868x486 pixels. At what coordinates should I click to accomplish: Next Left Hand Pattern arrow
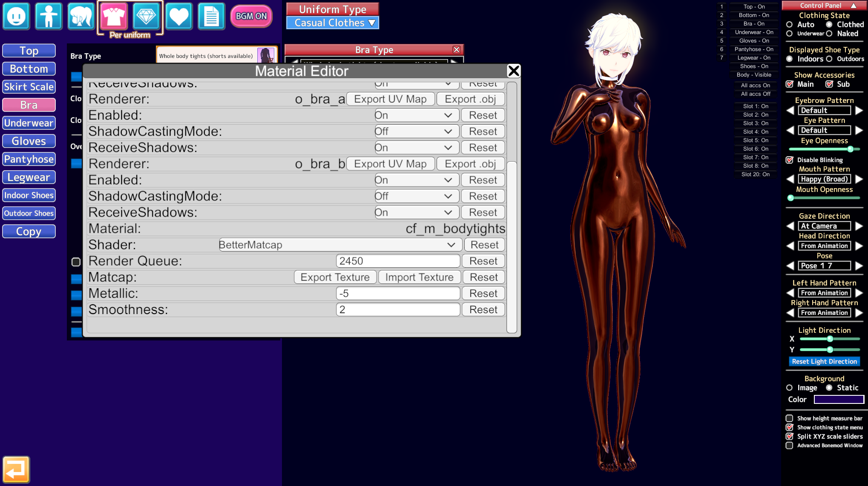859,293
